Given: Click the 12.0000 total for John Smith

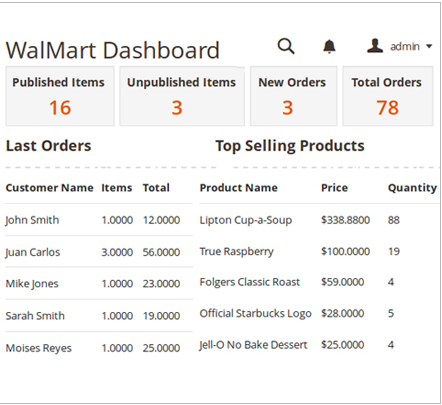Looking at the screenshot, I should (x=161, y=220).
